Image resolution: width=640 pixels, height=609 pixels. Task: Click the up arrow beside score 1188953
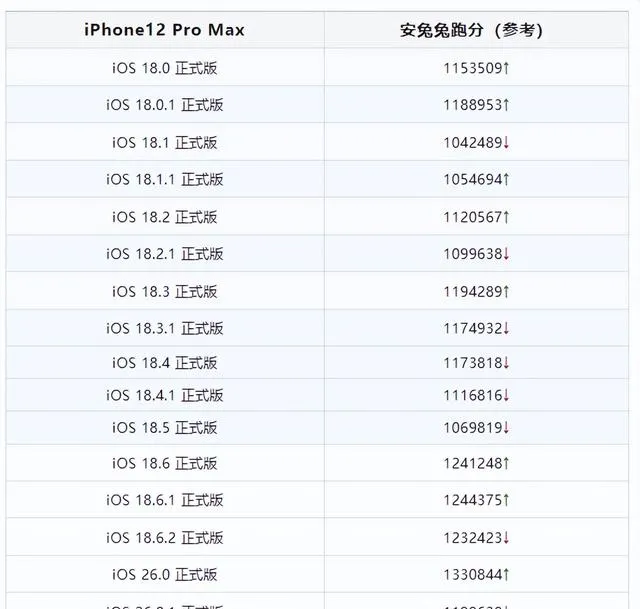506,105
